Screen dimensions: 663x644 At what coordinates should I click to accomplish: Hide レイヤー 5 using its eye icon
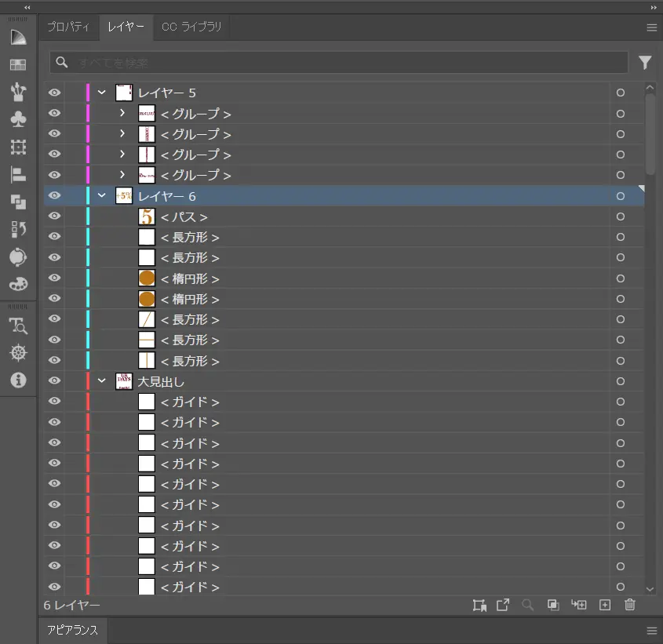(x=54, y=93)
